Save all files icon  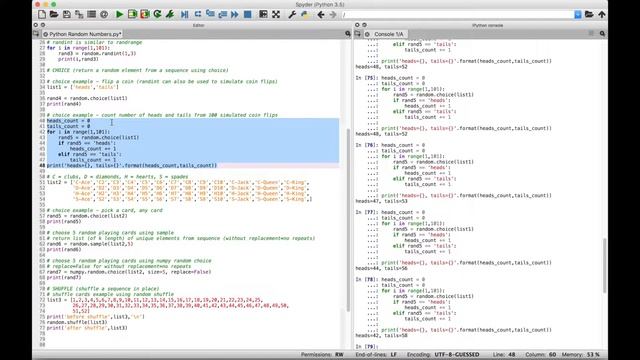[x=79, y=14]
